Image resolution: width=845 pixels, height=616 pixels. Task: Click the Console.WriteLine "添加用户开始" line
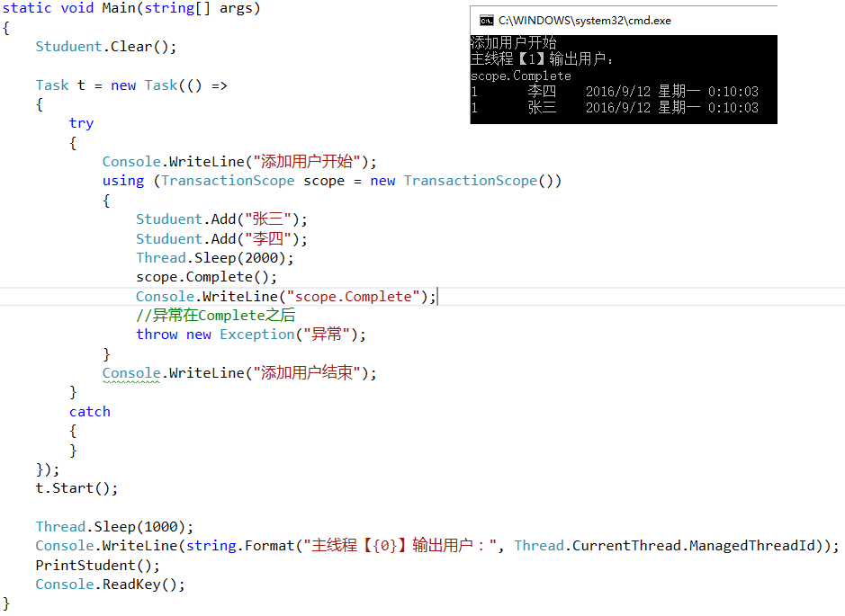click(x=239, y=162)
